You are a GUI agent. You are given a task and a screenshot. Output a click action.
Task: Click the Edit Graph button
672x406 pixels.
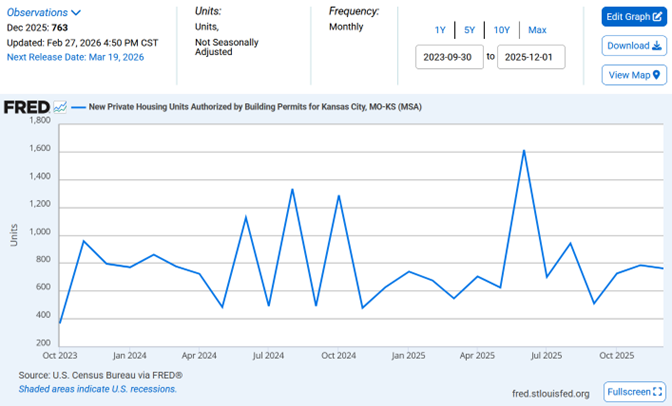pos(633,17)
